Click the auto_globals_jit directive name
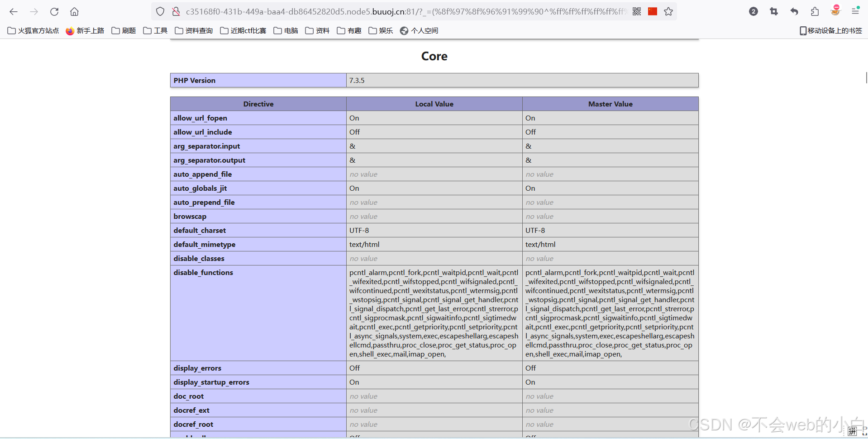The width and height of the screenshot is (868, 439). 200,188
